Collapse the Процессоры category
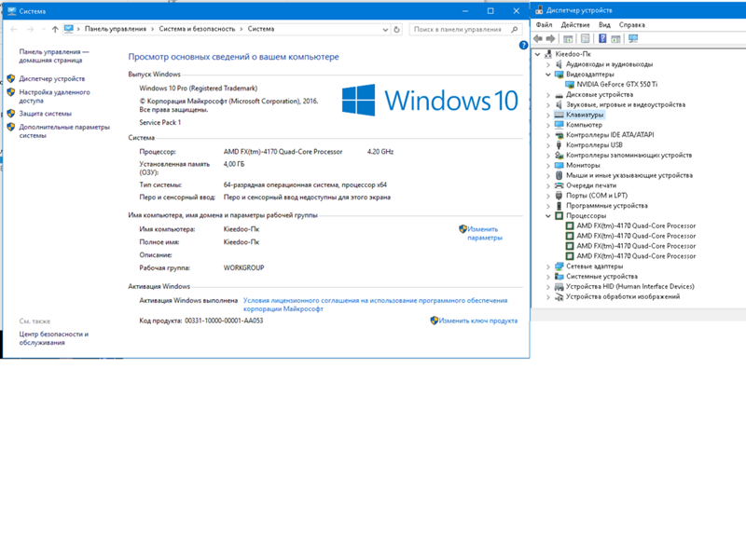 548,216
